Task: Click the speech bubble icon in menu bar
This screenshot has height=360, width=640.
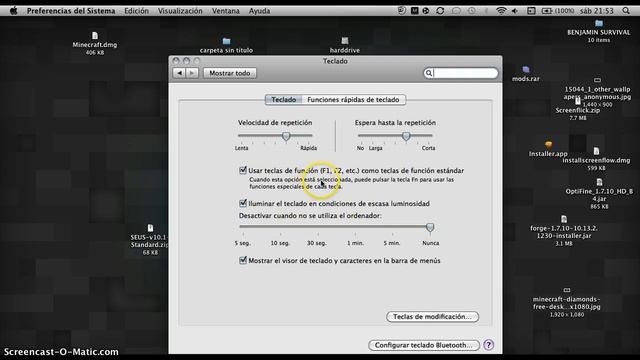Action: pos(456,11)
